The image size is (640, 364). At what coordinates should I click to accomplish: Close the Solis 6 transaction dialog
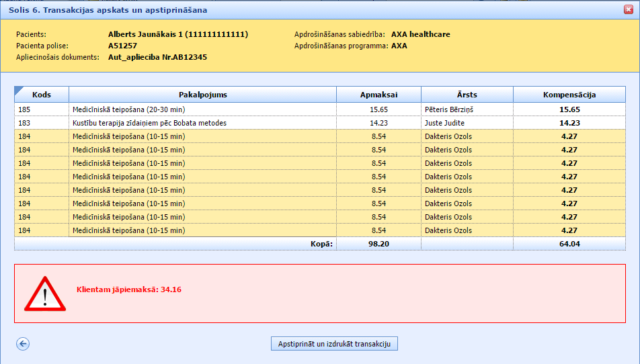point(628,10)
